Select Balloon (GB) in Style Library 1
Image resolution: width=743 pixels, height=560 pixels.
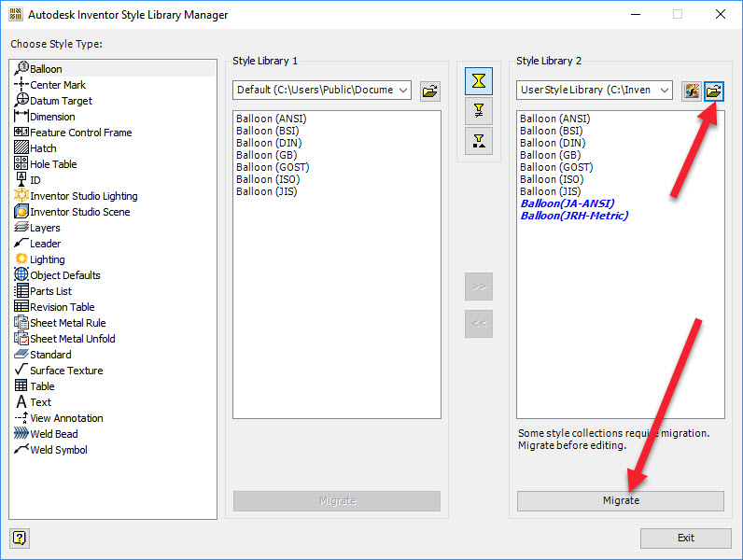click(267, 155)
